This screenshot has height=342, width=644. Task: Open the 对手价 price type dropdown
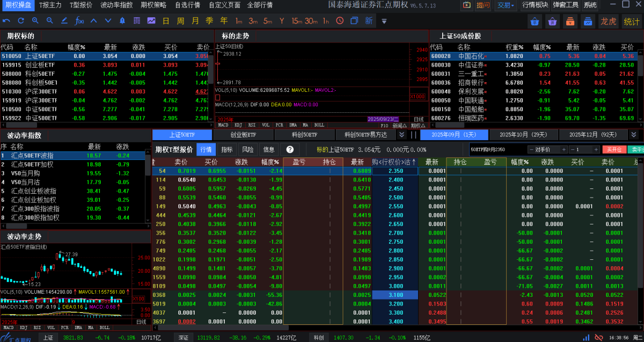click(x=547, y=149)
